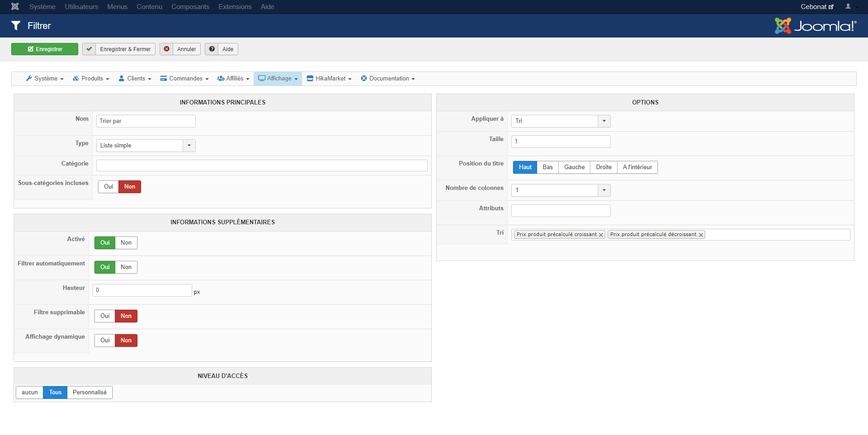Focus the Hauteur field
Viewport: 868px width, 435px height.
pyautogui.click(x=142, y=290)
